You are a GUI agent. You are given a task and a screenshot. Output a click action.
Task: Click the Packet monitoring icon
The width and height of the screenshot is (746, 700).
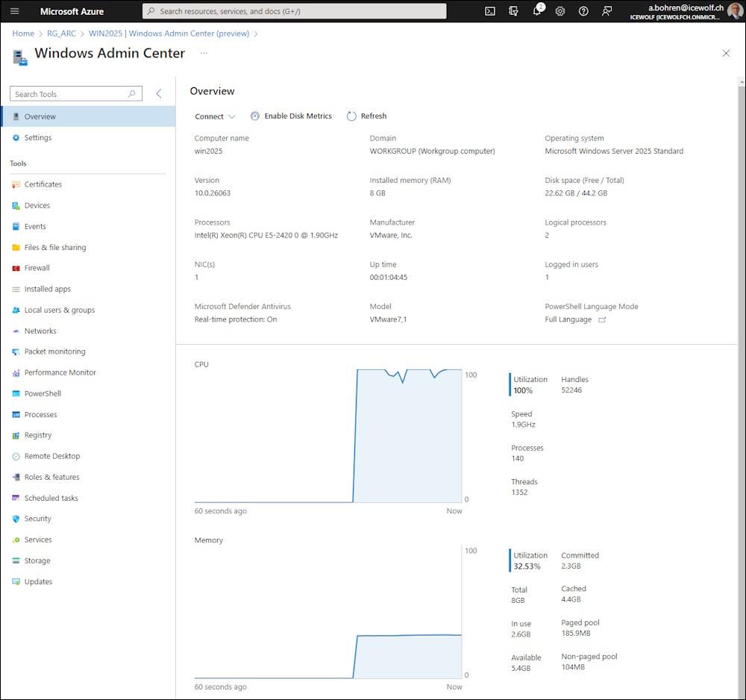(16, 351)
